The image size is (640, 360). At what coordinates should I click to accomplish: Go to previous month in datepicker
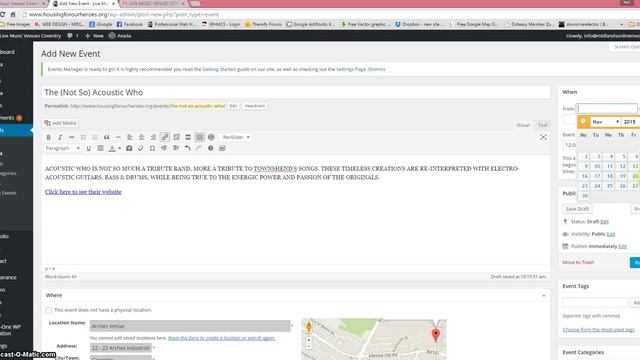583,121
